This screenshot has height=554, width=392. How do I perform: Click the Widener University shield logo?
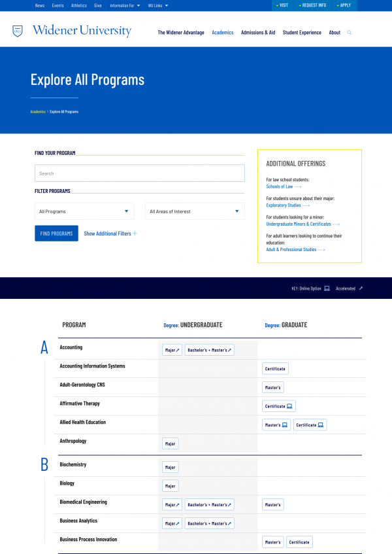(x=17, y=31)
